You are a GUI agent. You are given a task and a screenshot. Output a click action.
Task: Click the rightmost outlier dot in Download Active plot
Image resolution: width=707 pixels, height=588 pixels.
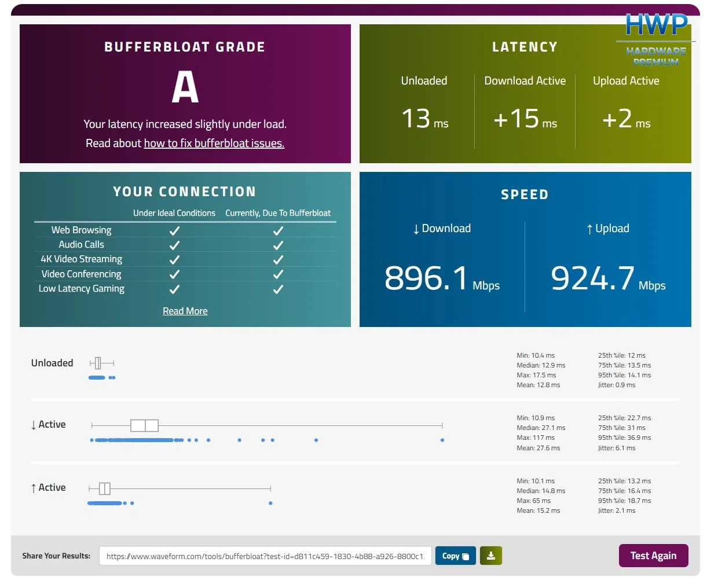tap(442, 440)
